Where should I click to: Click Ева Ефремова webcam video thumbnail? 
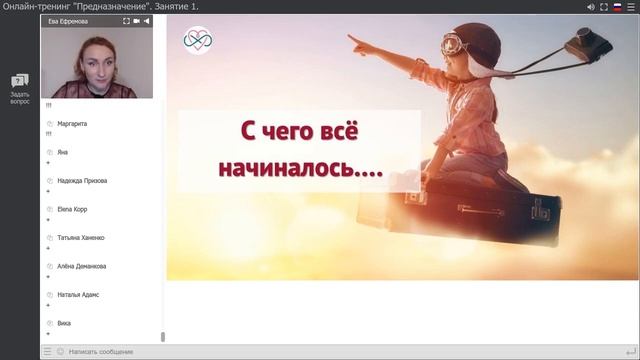pyautogui.click(x=97, y=62)
